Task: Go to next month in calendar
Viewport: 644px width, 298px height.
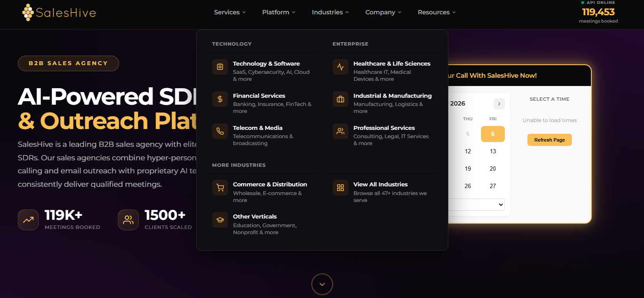Action: 499,104
